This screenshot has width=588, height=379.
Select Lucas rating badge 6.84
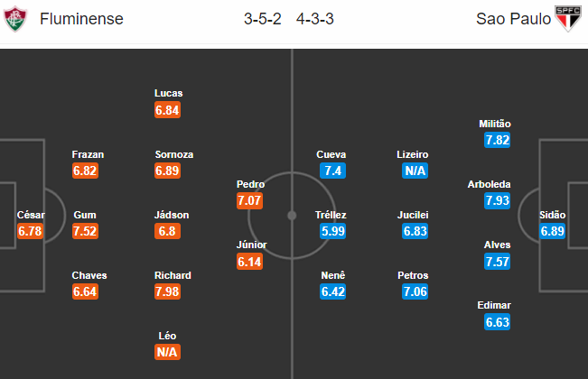[167, 110]
